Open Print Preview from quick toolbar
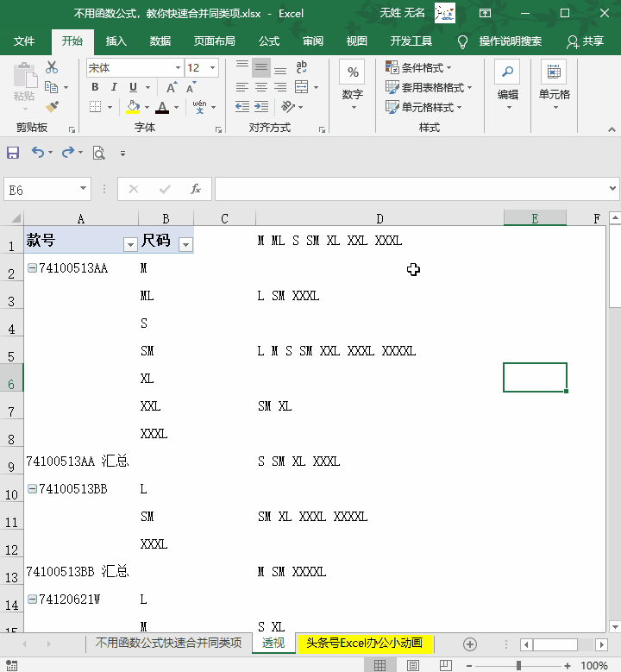621x672 pixels. coord(99,153)
